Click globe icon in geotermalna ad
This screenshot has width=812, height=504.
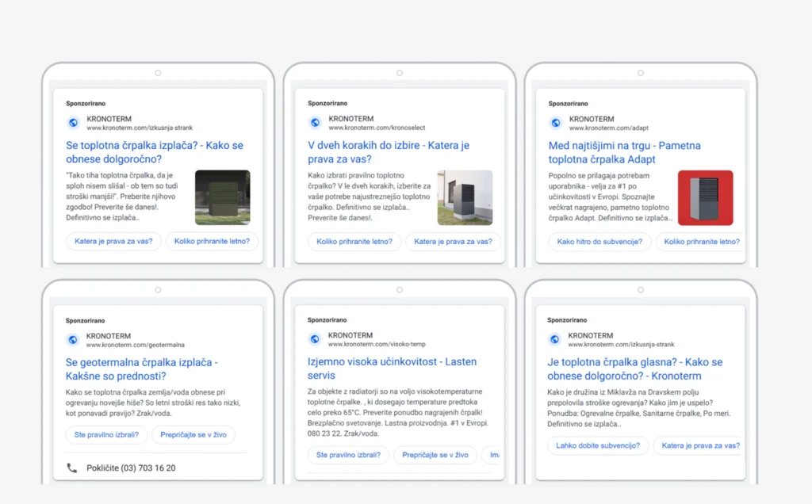(72, 340)
